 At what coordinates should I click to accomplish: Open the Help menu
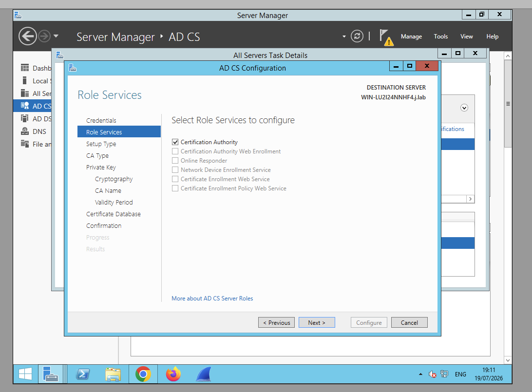coord(493,37)
